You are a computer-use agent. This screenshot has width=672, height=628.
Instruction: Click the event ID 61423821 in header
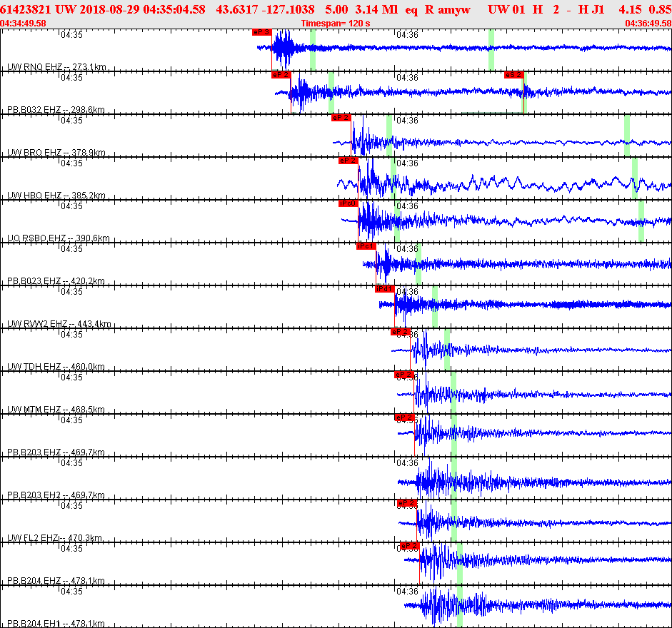coord(25,9)
